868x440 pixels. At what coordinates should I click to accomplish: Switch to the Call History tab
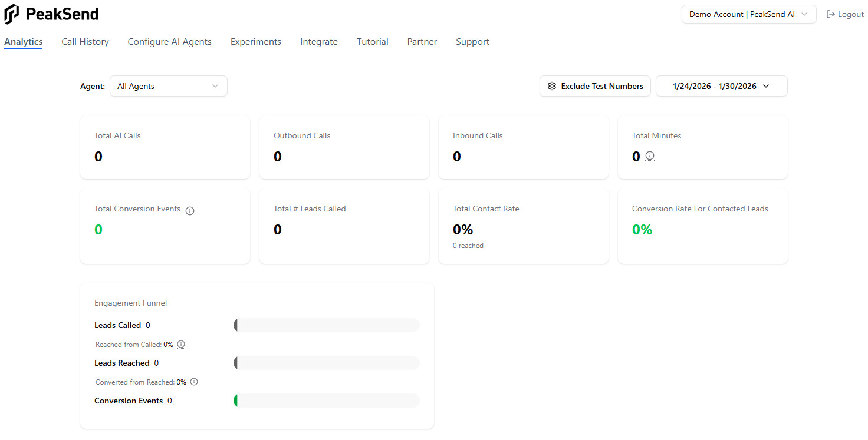pos(85,42)
